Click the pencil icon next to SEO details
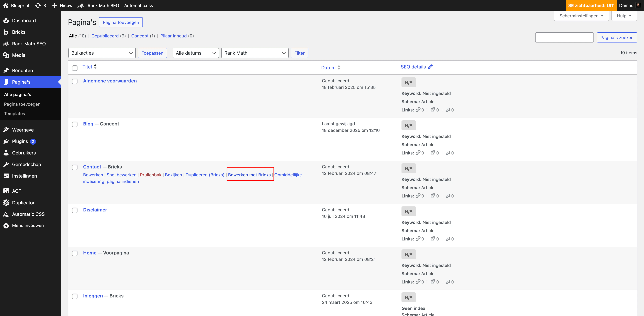This screenshot has width=644, height=316. pyautogui.click(x=430, y=67)
